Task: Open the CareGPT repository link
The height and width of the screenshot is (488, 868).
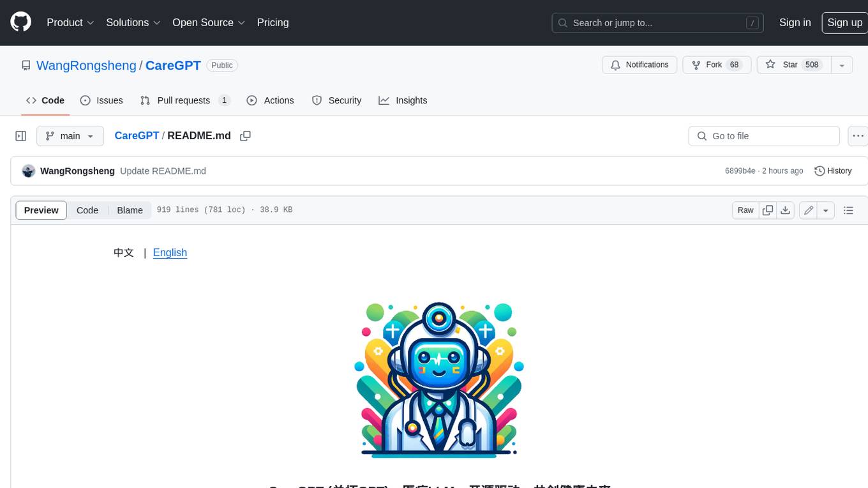Action: (x=173, y=65)
